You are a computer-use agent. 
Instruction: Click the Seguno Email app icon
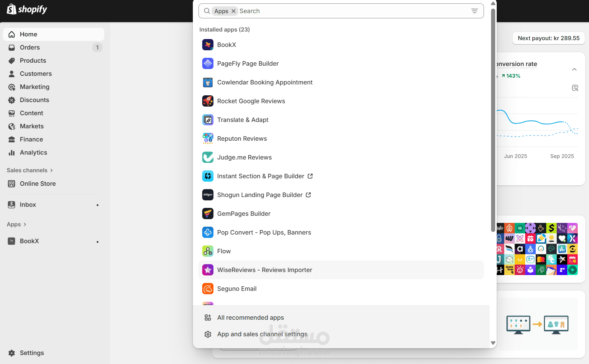(208, 289)
